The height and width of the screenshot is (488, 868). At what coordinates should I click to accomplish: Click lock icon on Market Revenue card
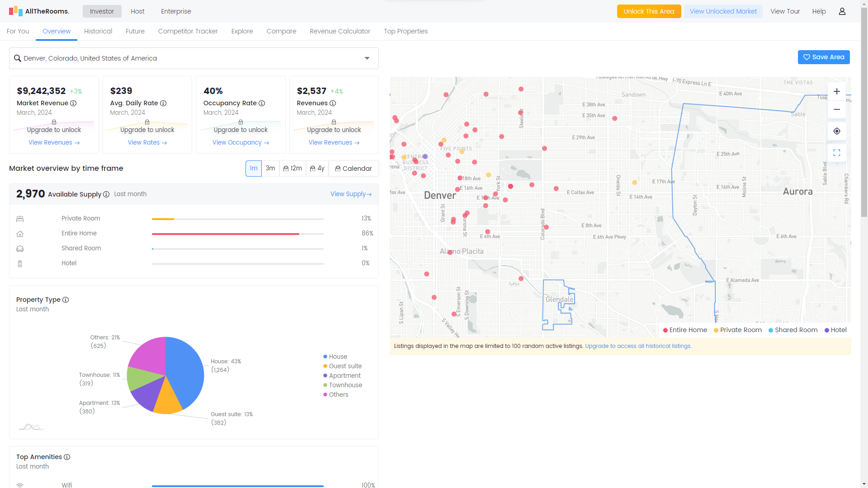54,122
